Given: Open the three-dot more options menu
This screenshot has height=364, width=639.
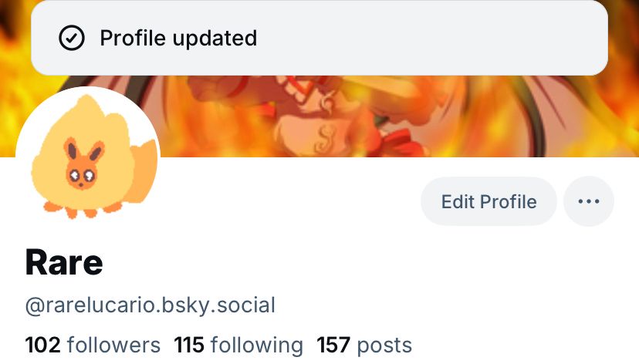Looking at the screenshot, I should click(x=589, y=201).
